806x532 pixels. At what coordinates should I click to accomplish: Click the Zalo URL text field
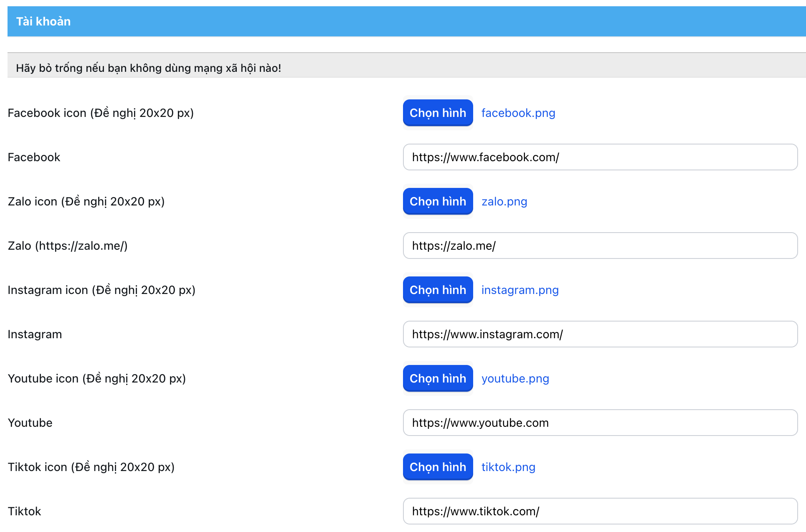click(600, 246)
